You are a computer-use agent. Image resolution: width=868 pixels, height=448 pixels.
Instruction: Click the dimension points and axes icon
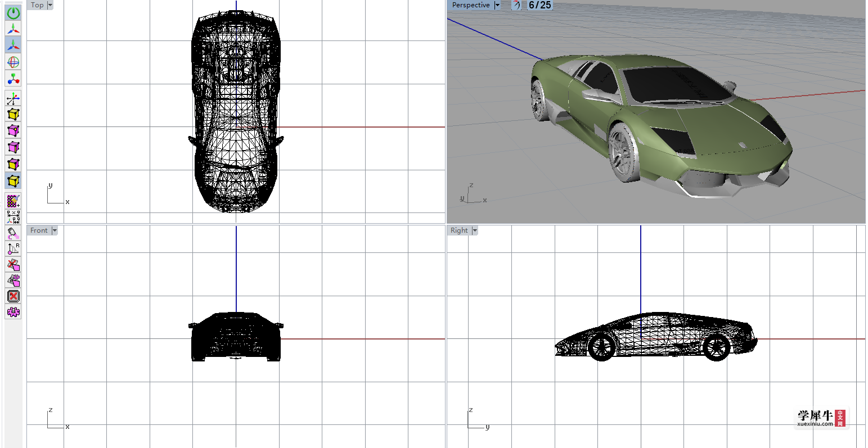(x=14, y=216)
